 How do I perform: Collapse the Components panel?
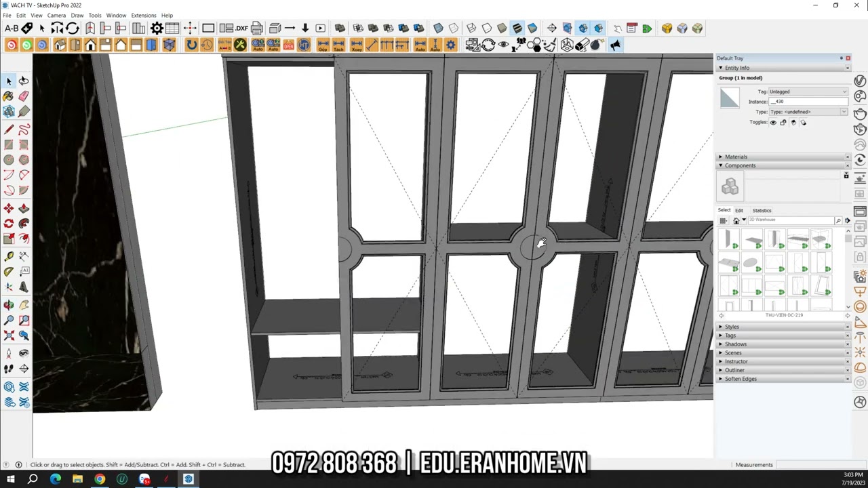pyautogui.click(x=720, y=165)
